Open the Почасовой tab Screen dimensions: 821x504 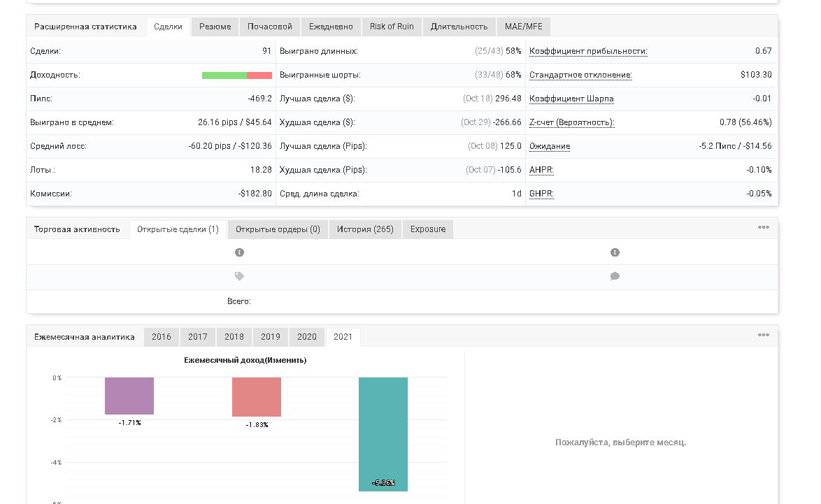pyautogui.click(x=270, y=27)
